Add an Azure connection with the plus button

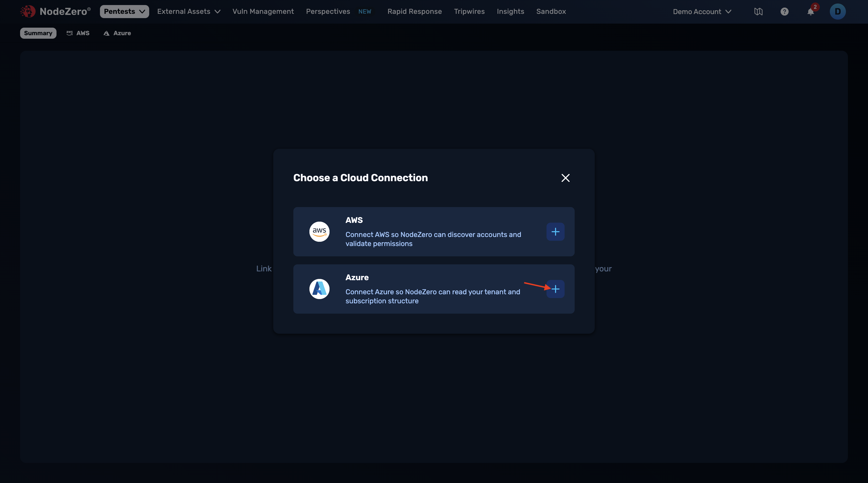(x=555, y=289)
